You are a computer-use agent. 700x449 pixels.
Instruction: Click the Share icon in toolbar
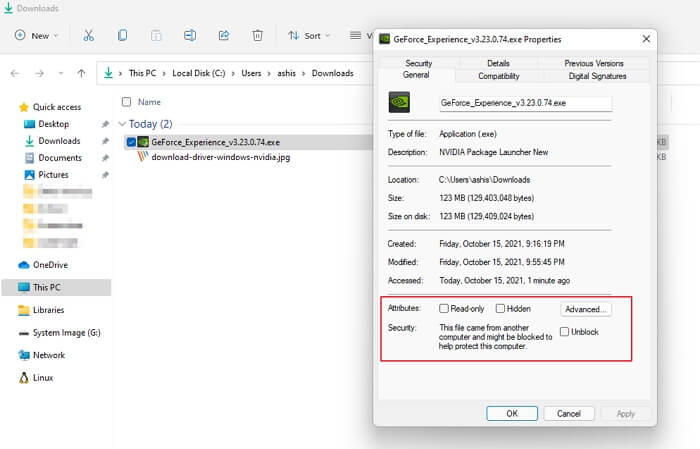(x=224, y=35)
